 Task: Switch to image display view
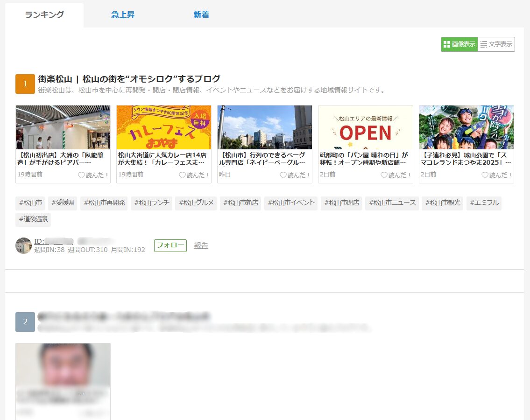point(459,44)
